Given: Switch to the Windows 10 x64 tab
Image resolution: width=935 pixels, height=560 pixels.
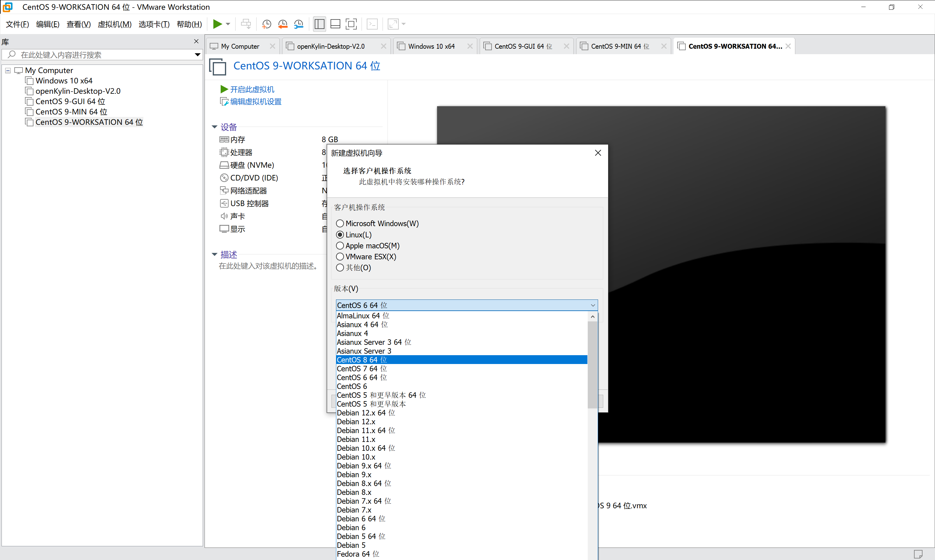Looking at the screenshot, I should (431, 46).
